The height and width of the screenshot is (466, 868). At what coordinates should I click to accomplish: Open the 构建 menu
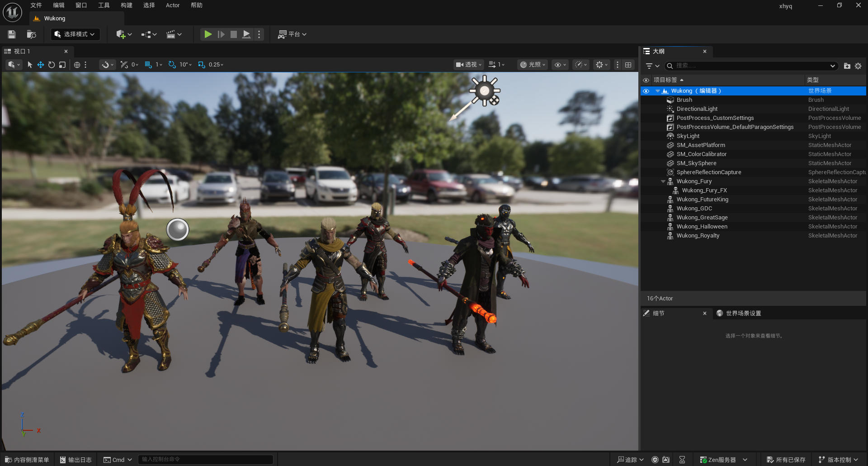point(127,5)
